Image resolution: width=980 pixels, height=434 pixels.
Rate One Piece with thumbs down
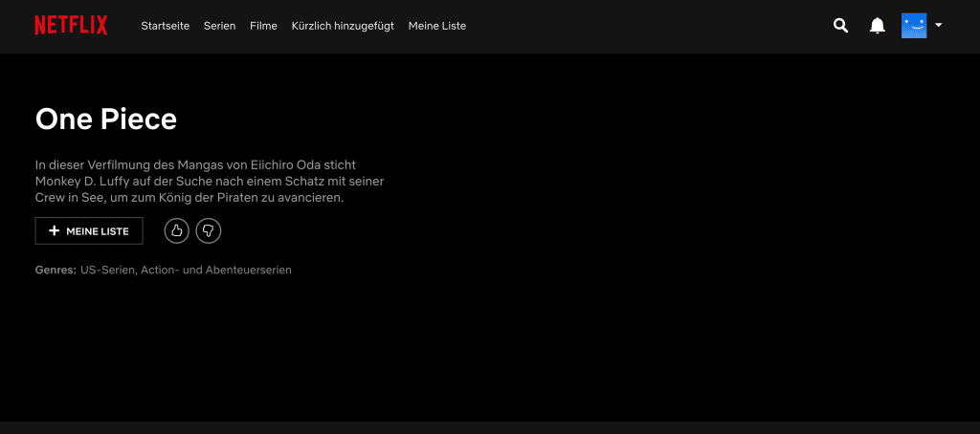[208, 230]
